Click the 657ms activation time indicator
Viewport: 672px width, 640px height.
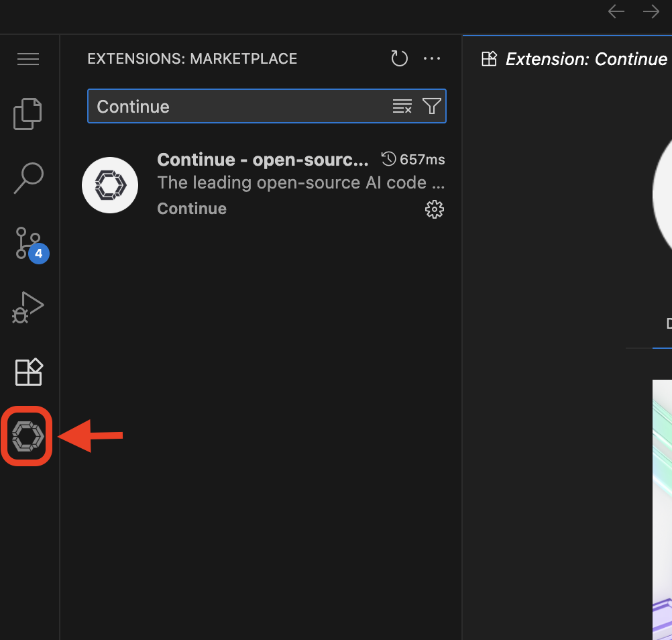[413, 160]
